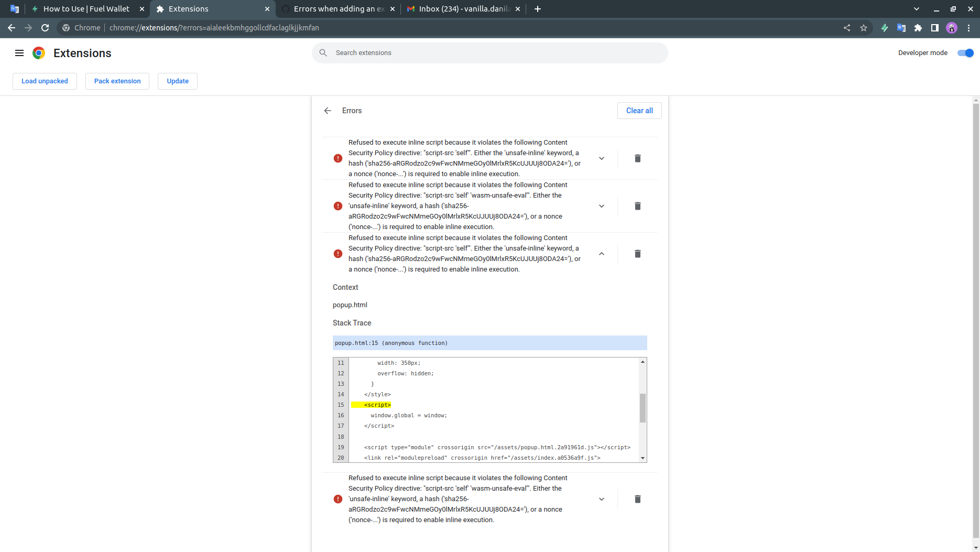
Task: Click the Load unpacked button
Action: 45,81
